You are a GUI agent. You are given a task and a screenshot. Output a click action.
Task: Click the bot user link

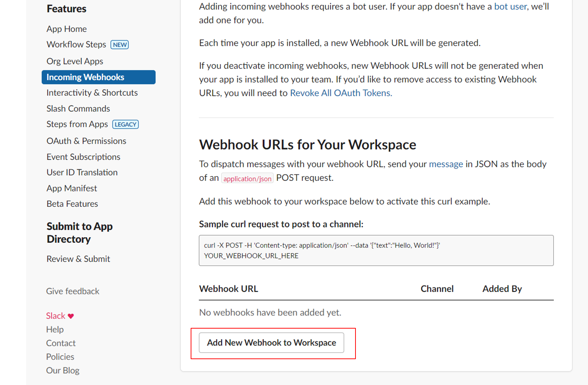[510, 7]
